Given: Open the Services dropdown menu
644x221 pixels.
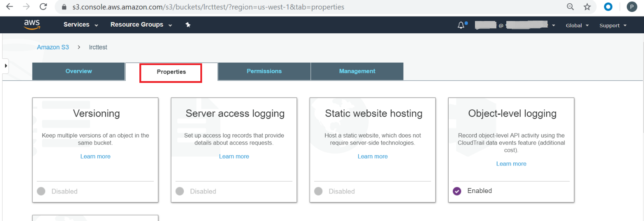Looking at the screenshot, I should point(81,25).
